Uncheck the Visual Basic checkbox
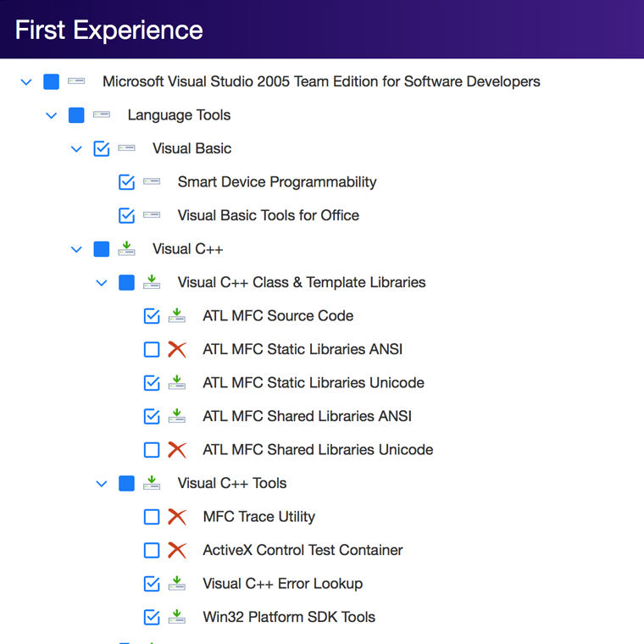644x644 pixels. click(102, 148)
